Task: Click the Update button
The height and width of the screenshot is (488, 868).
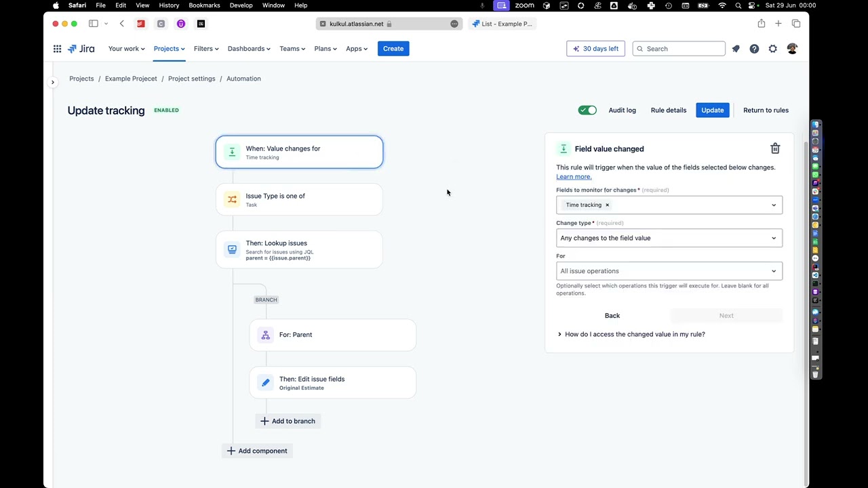Action: (x=713, y=110)
